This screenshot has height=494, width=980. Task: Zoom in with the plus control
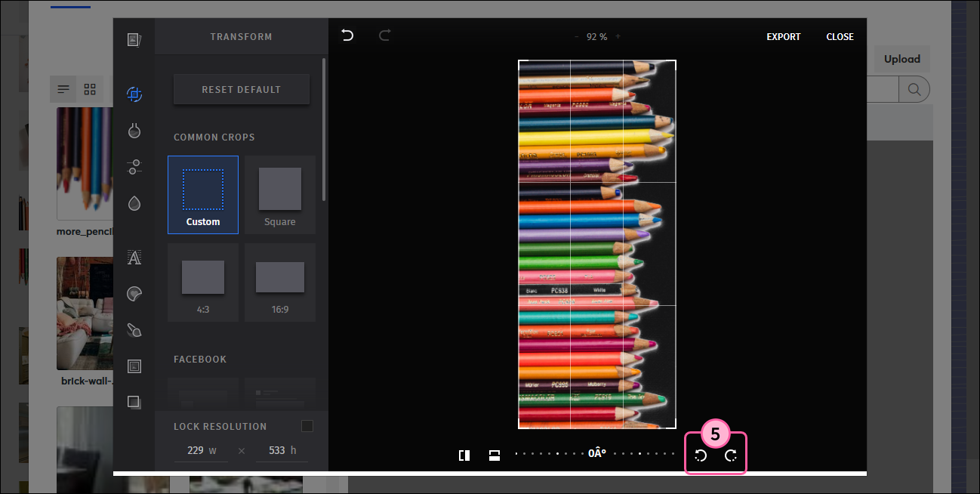tap(618, 36)
